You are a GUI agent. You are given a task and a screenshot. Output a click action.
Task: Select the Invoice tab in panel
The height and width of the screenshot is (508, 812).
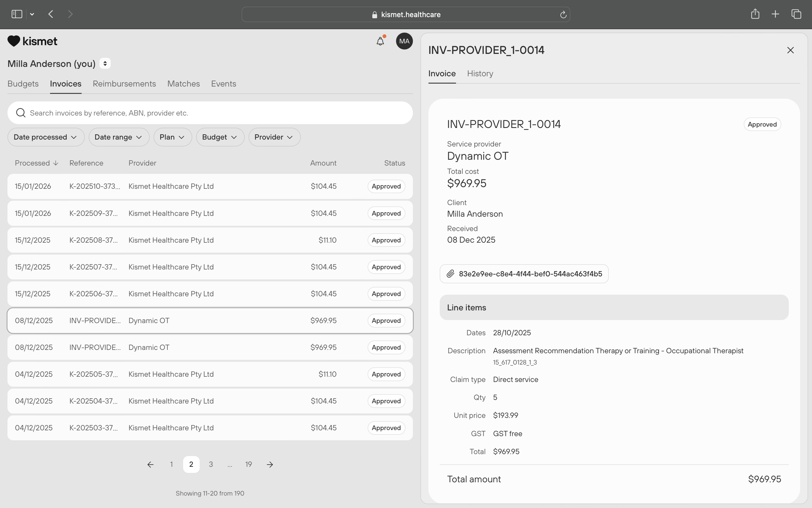tap(442, 73)
